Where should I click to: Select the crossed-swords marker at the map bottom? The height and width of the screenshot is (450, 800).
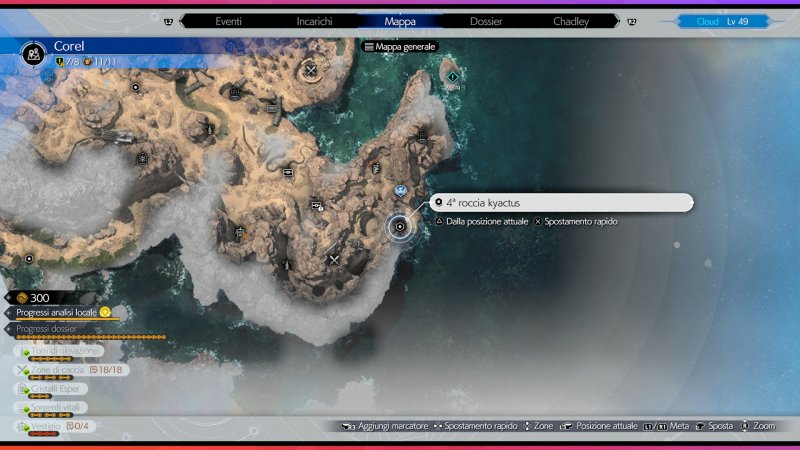coord(334,260)
